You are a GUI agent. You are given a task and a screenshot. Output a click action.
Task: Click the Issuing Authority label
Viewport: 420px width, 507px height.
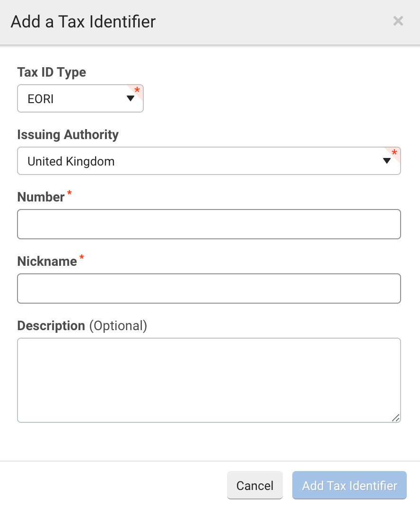[x=68, y=134]
